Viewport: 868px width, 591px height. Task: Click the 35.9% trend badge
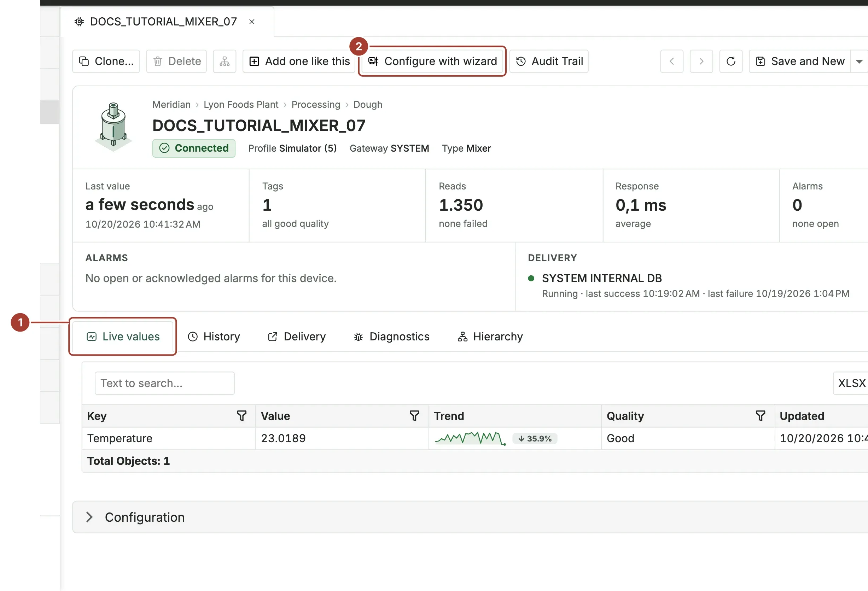click(535, 439)
